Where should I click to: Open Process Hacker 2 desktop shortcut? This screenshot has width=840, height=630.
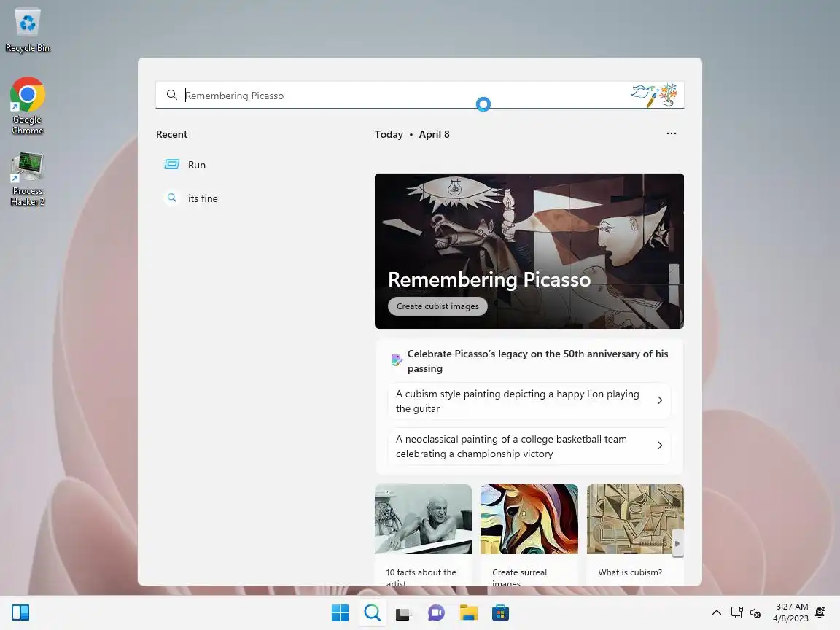point(27,179)
